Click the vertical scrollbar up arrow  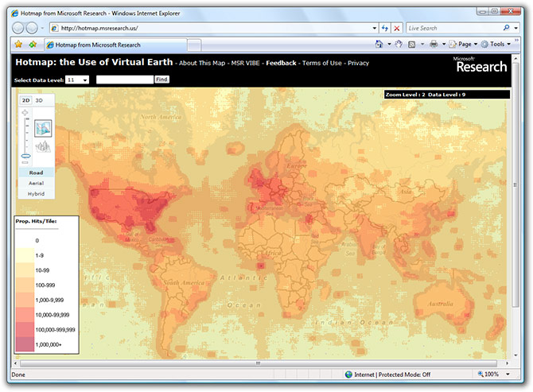coord(515,58)
